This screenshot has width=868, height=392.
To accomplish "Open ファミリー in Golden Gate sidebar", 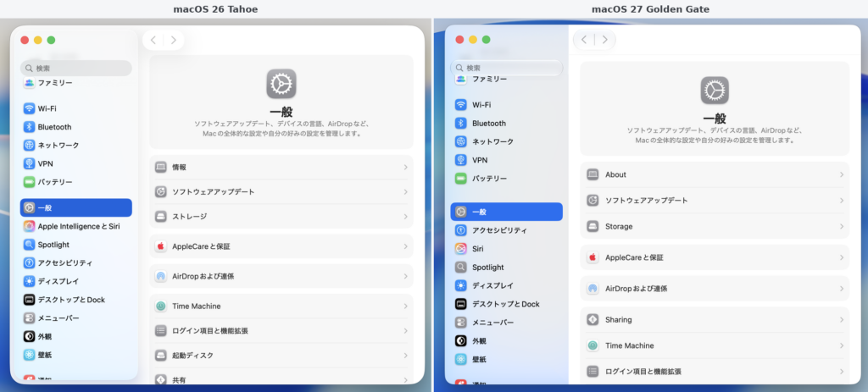I will [507, 79].
